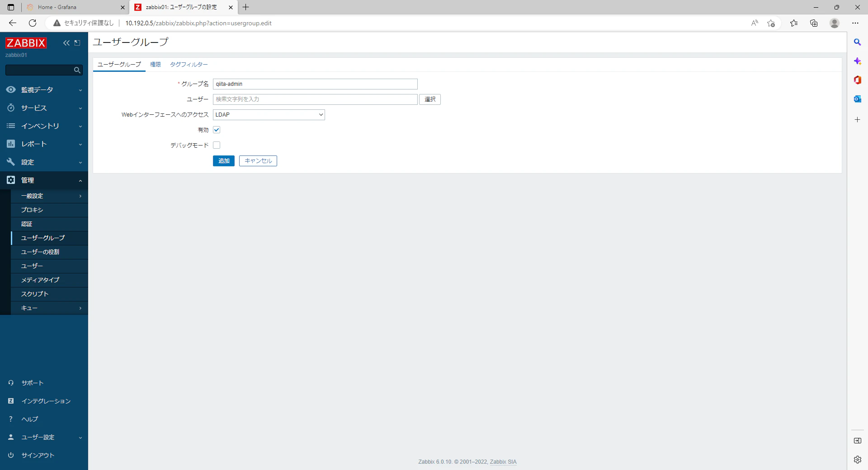Collapse the sidebar with double-chevron icon
This screenshot has width=868, height=470.
tap(66, 43)
